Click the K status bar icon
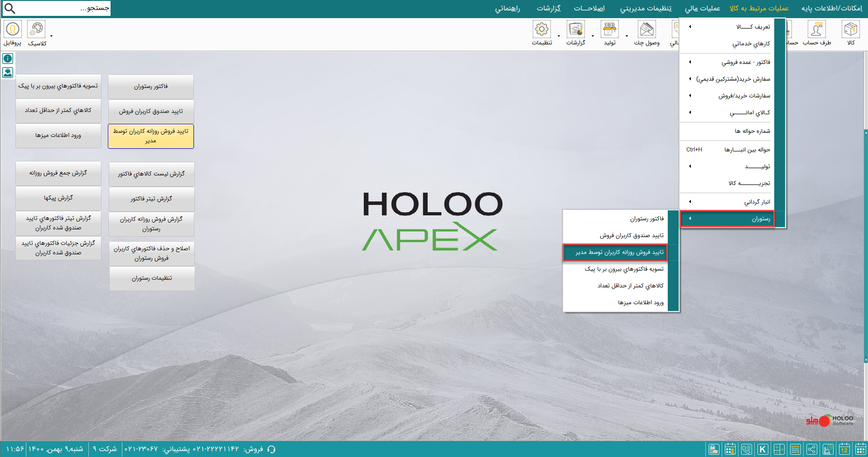868x457 pixels. pos(763,449)
